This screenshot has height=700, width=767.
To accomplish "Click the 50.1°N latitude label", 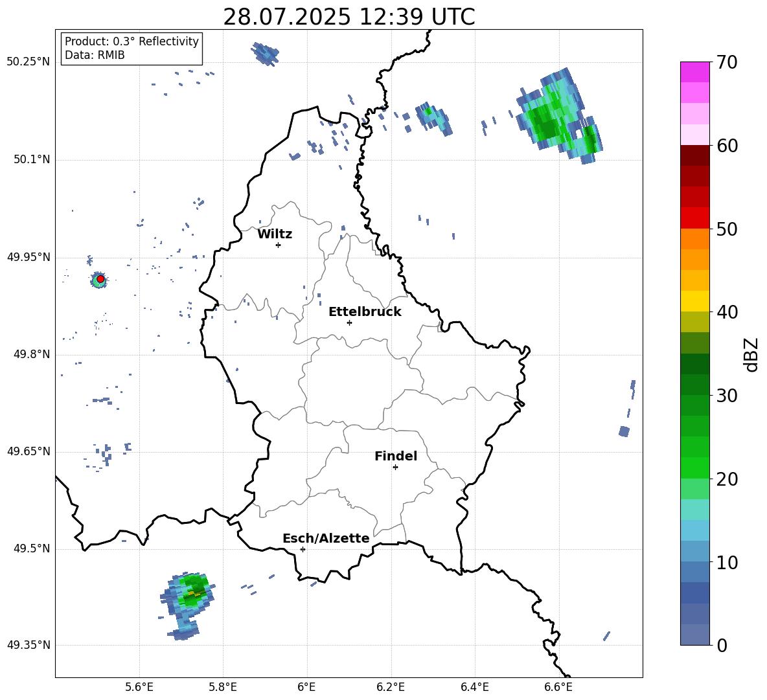I will (32, 159).
